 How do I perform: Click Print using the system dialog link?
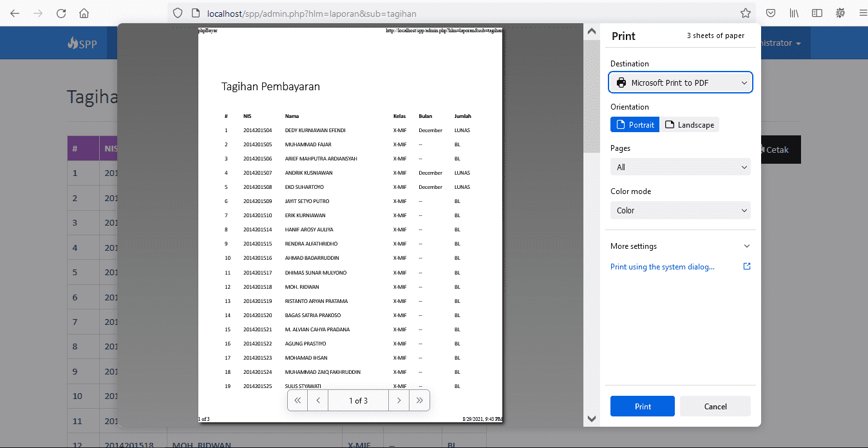point(663,267)
